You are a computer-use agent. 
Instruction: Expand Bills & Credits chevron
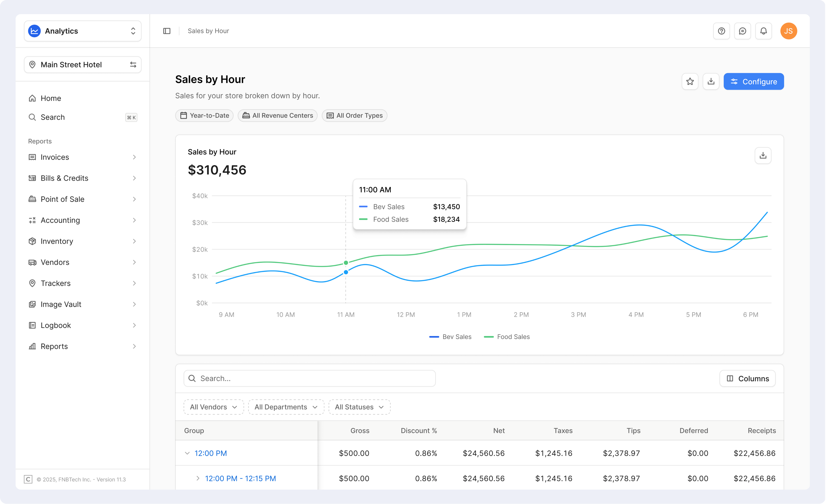(x=134, y=178)
